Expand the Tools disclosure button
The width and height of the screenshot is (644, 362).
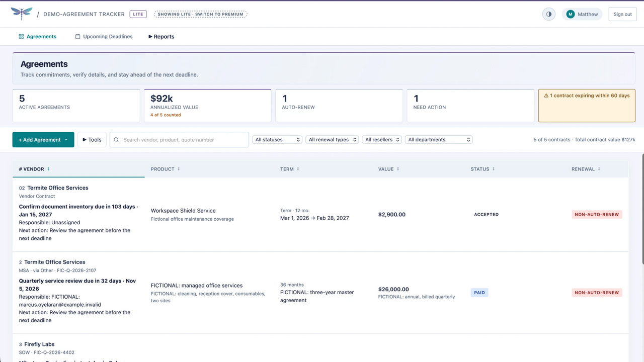92,140
